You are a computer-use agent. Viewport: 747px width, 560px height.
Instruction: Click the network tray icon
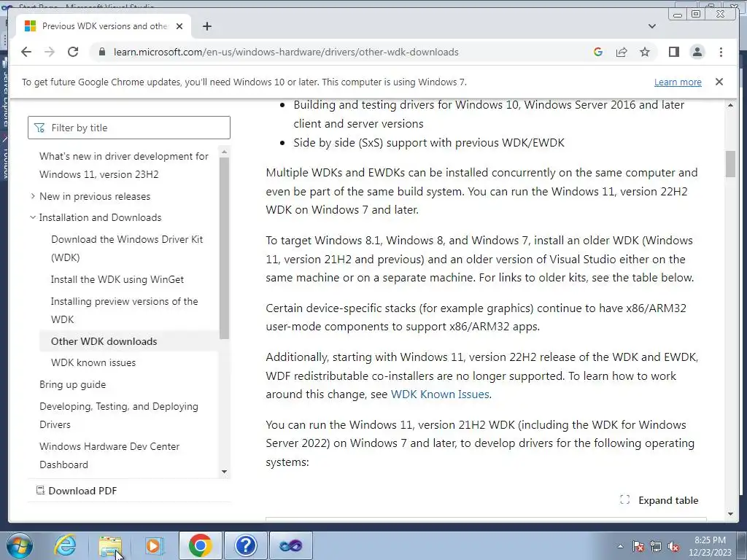tap(656, 546)
